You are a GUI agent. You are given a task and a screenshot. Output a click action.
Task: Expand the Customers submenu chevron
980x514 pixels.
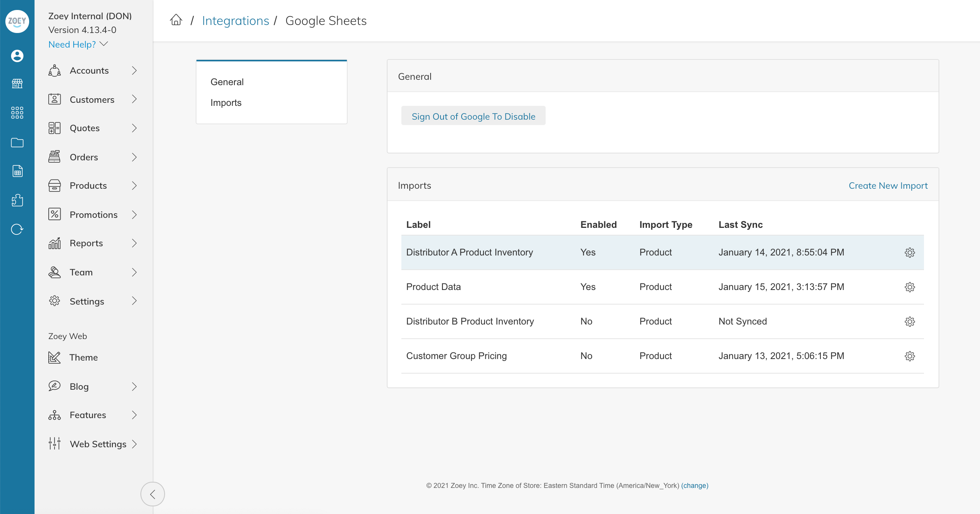pyautogui.click(x=134, y=99)
